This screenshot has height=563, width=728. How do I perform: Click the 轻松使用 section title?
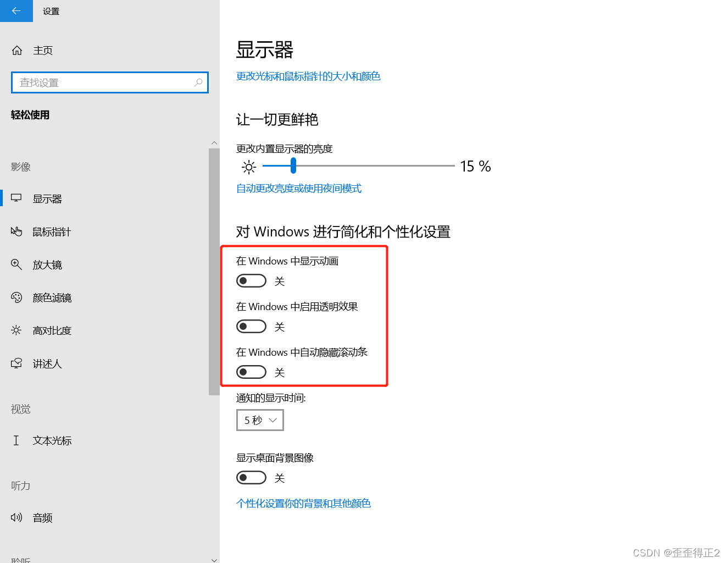coord(30,114)
